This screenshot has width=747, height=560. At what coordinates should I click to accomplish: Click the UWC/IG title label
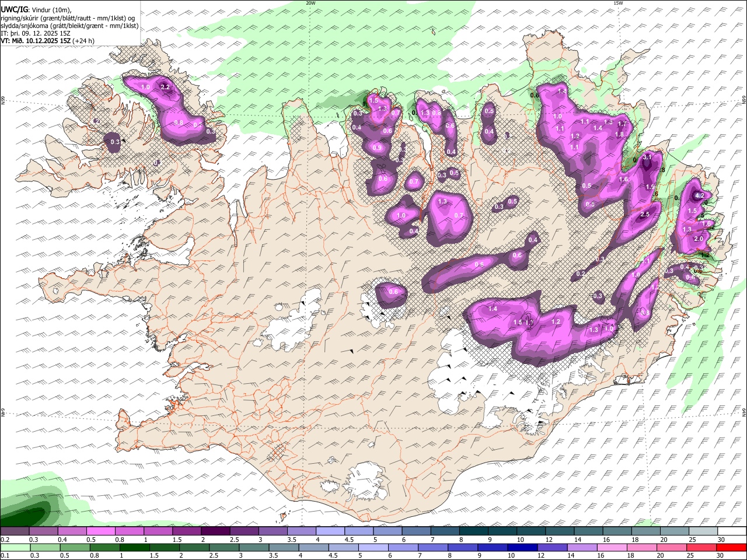[x=14, y=9]
